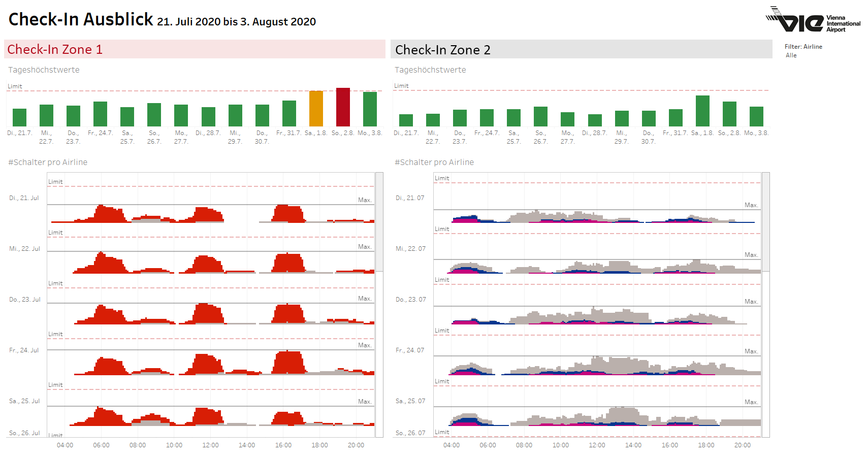Image resolution: width=868 pixels, height=459 pixels.
Task: Click '#Schalter pro Airline' heading in Zone 1
Action: point(48,162)
